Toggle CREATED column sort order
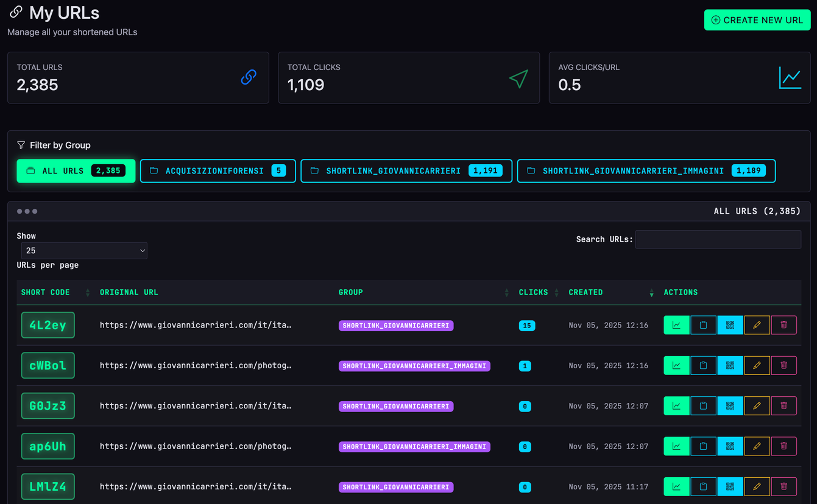 click(x=585, y=292)
